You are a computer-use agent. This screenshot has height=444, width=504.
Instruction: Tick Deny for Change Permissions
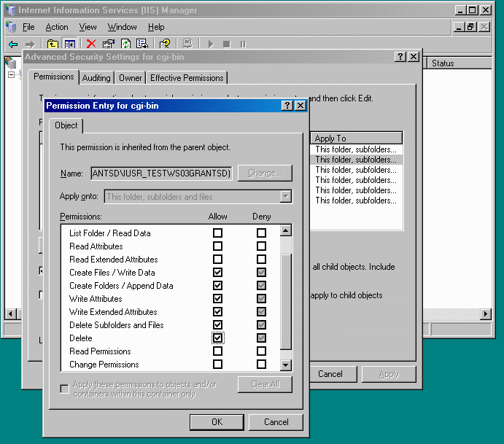(x=261, y=365)
